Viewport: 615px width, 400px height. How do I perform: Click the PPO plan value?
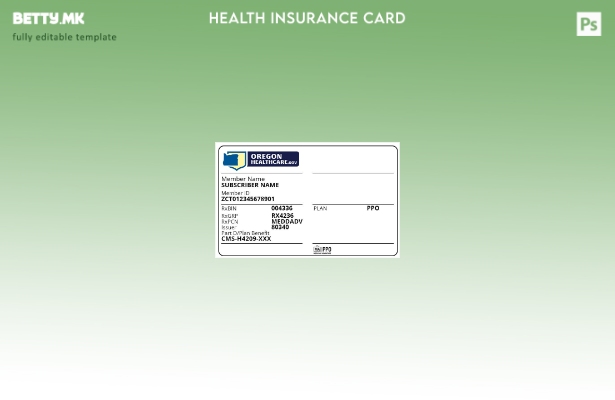(372, 208)
